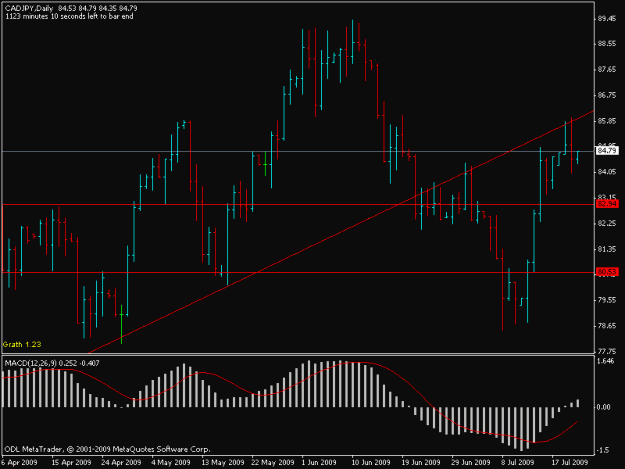The width and height of the screenshot is (625, 469).
Task: Click the 85.85 price scale value
Action: [x=607, y=121]
